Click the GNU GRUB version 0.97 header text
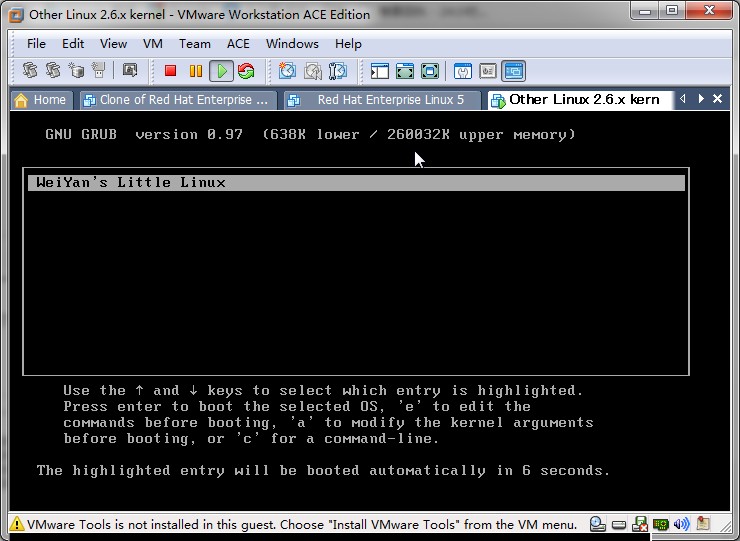This screenshot has height=541, width=740. click(x=144, y=135)
